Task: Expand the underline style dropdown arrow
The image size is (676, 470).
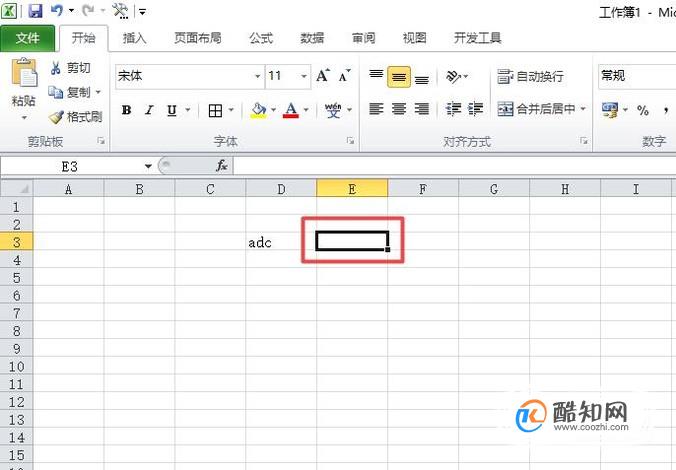Action: click(x=188, y=110)
